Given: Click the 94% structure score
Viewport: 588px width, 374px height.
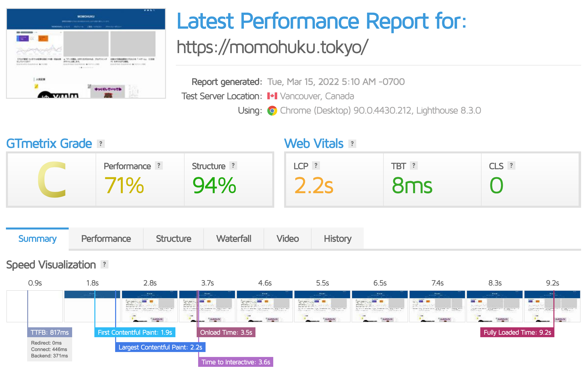Looking at the screenshot, I should pos(214,185).
